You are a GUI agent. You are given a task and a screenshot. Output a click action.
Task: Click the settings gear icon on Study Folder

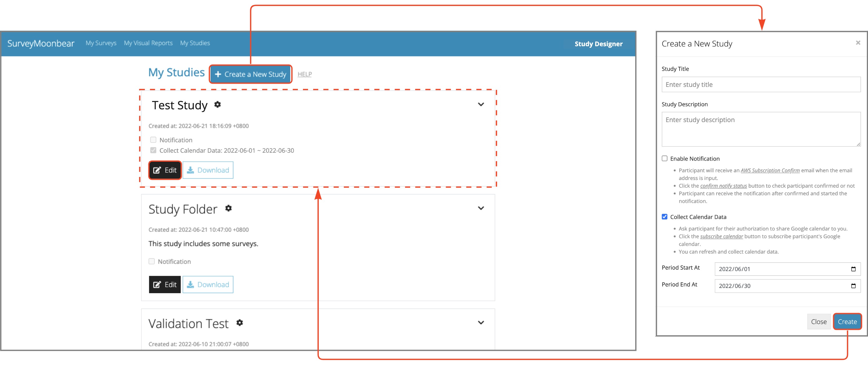coord(228,209)
